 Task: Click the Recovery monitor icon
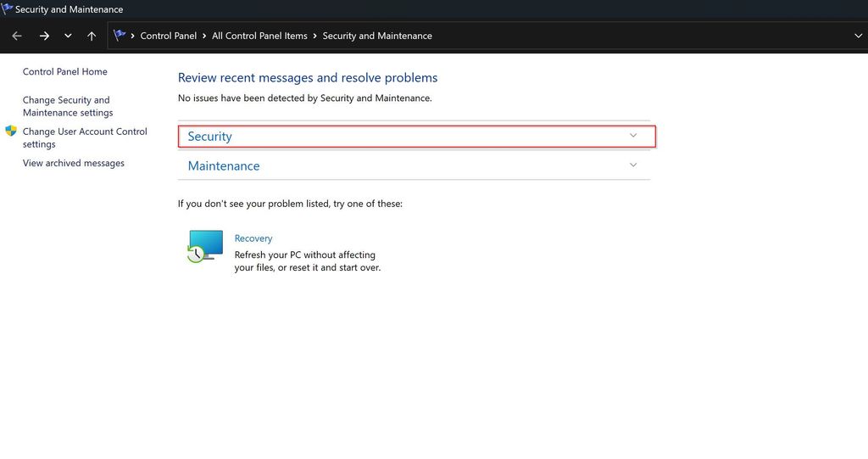[x=205, y=246]
